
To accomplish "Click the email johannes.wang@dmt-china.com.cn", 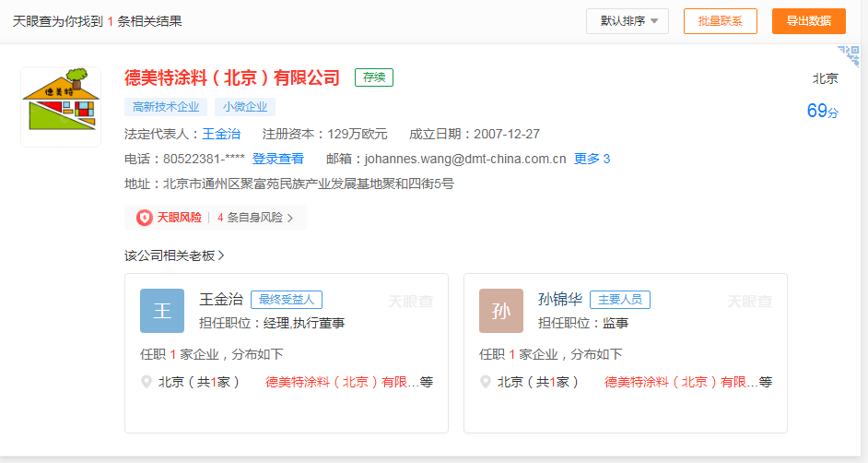I will click(x=465, y=159).
